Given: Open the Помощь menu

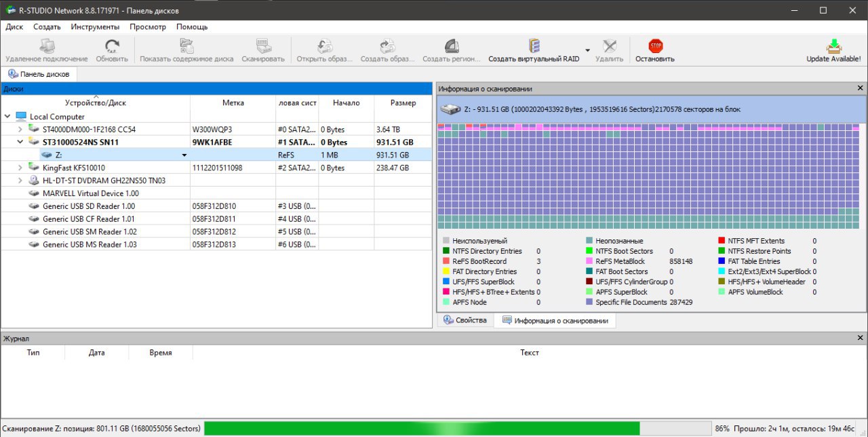Looking at the screenshot, I should pos(192,27).
